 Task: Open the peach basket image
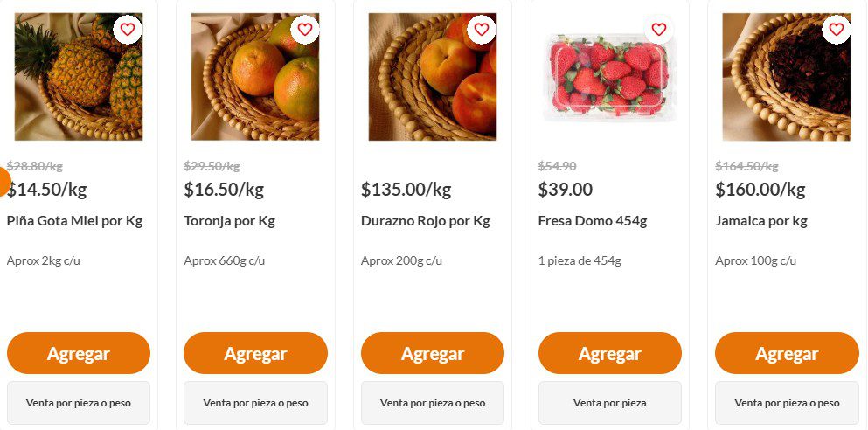(433, 77)
